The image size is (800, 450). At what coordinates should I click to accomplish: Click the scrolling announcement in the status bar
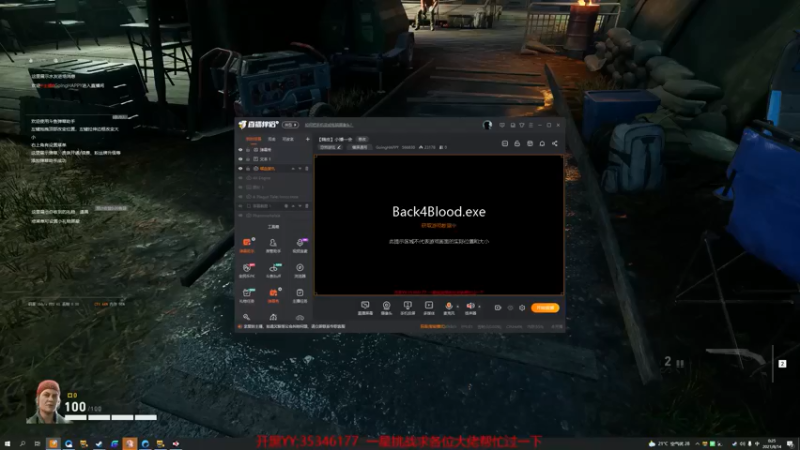[x=294, y=326]
